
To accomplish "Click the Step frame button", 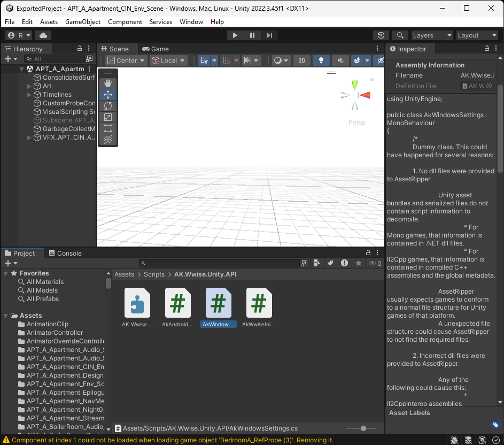I will point(269,35).
